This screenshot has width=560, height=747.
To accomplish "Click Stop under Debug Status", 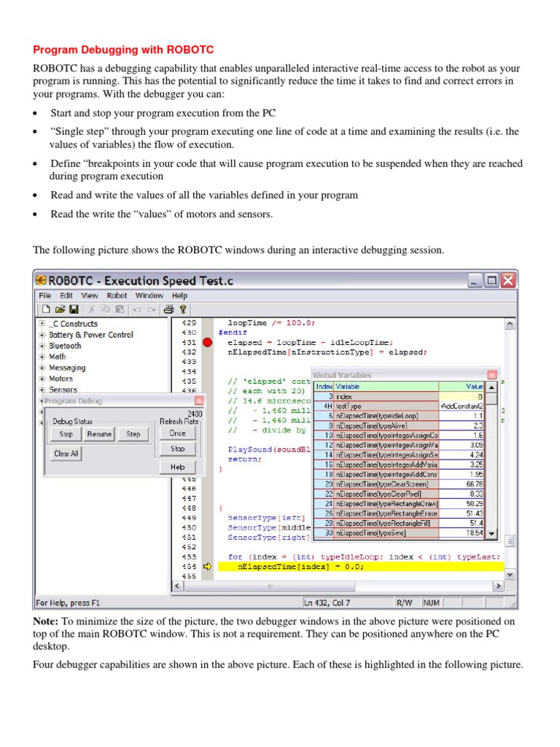I will pos(66,434).
